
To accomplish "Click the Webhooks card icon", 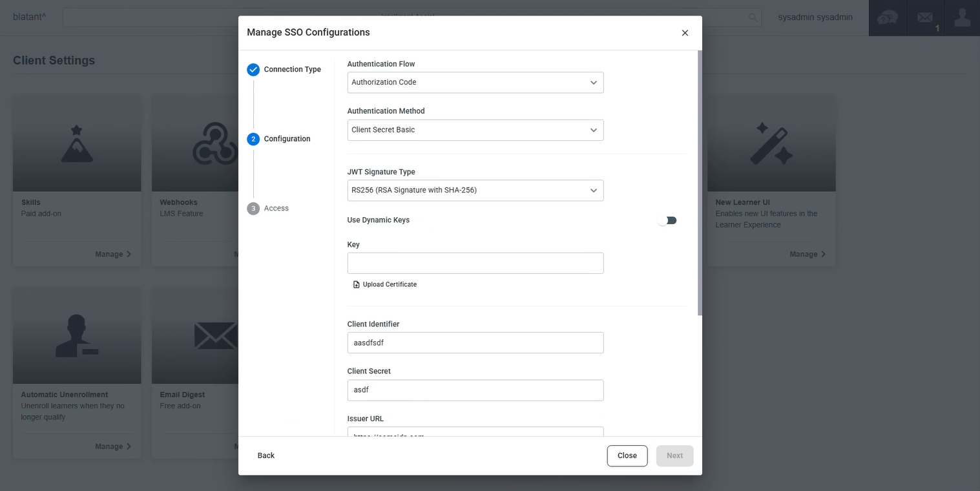I will [214, 143].
